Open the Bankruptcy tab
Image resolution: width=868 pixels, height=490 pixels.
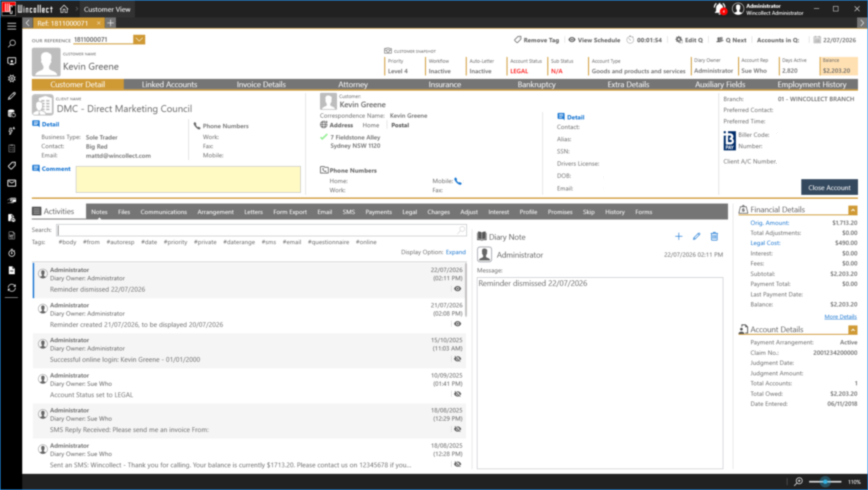536,85
